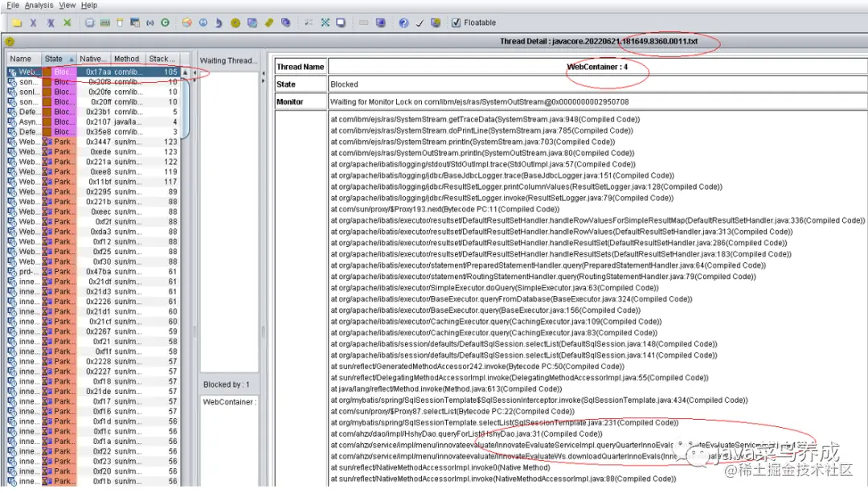
Task: Click the green memory chip toolbar icon
Action: [104, 23]
